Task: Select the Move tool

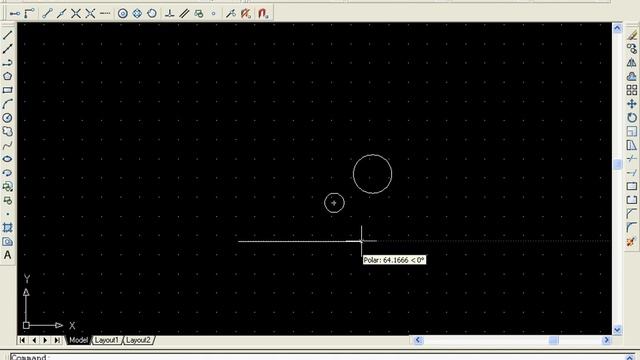Action: click(x=632, y=104)
